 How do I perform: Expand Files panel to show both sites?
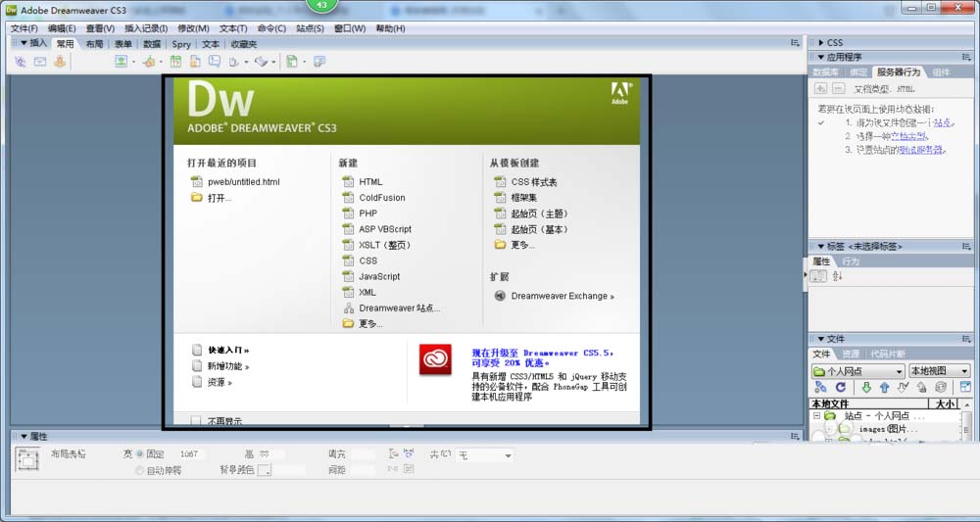coord(964,388)
